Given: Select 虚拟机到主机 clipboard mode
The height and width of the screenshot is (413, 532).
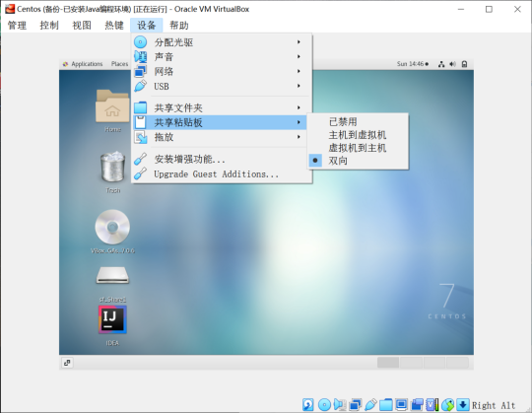Looking at the screenshot, I should coord(358,148).
